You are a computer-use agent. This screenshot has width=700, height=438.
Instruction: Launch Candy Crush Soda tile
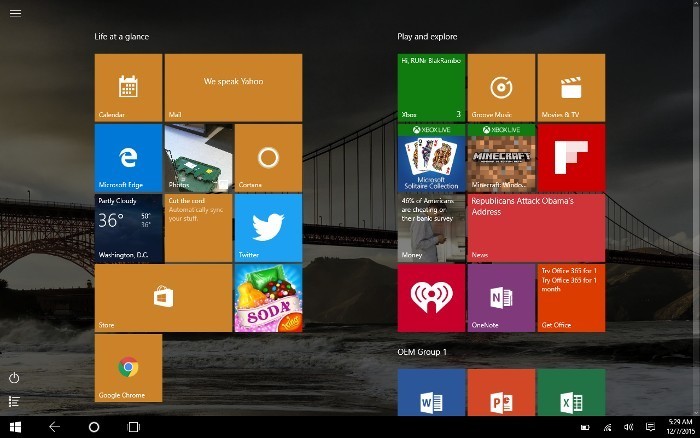[268, 298]
